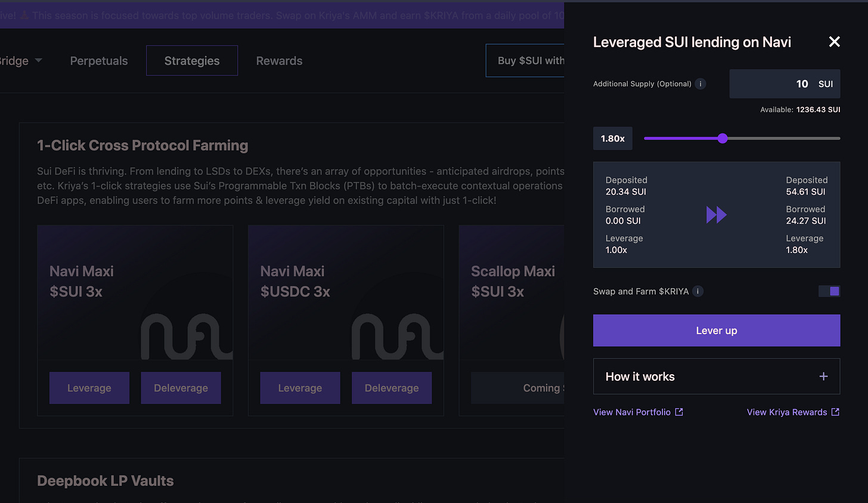Click the unfilled gray part of leverage slider
The height and width of the screenshot is (503, 868).
click(x=784, y=138)
